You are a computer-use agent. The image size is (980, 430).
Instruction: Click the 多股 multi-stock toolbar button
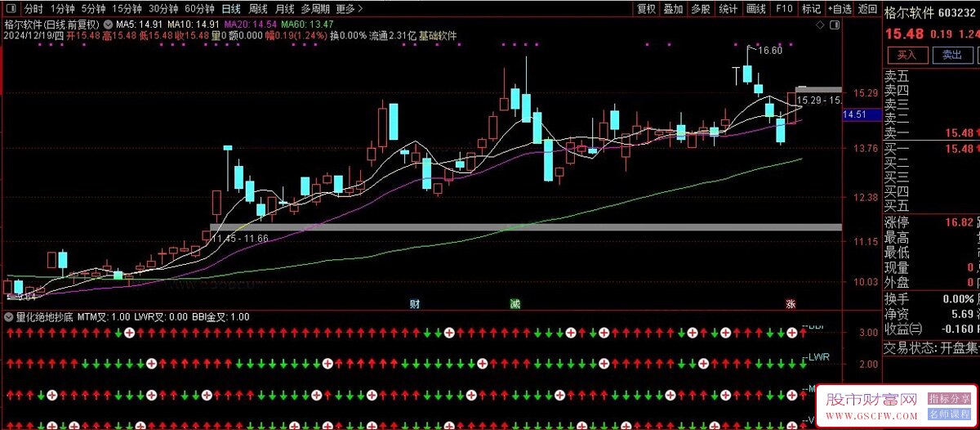[x=701, y=9]
